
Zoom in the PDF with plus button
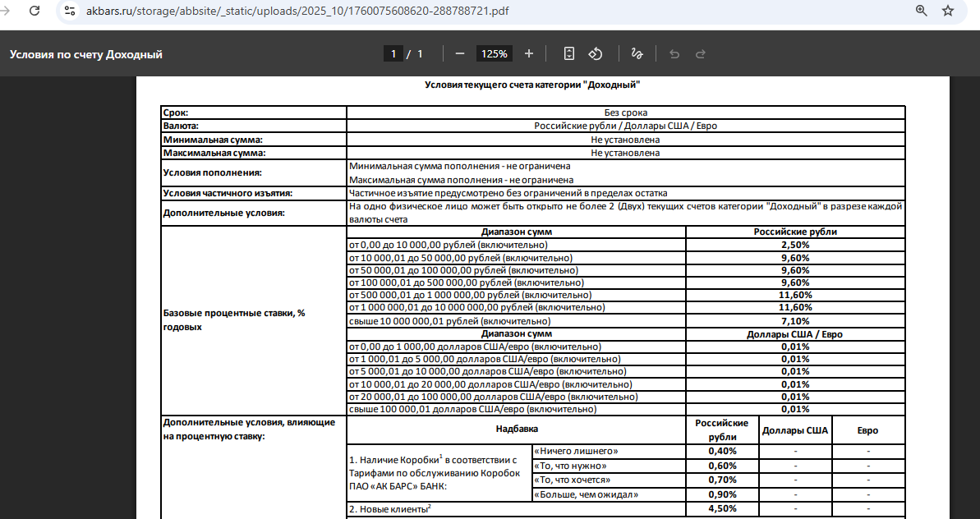[x=528, y=53]
